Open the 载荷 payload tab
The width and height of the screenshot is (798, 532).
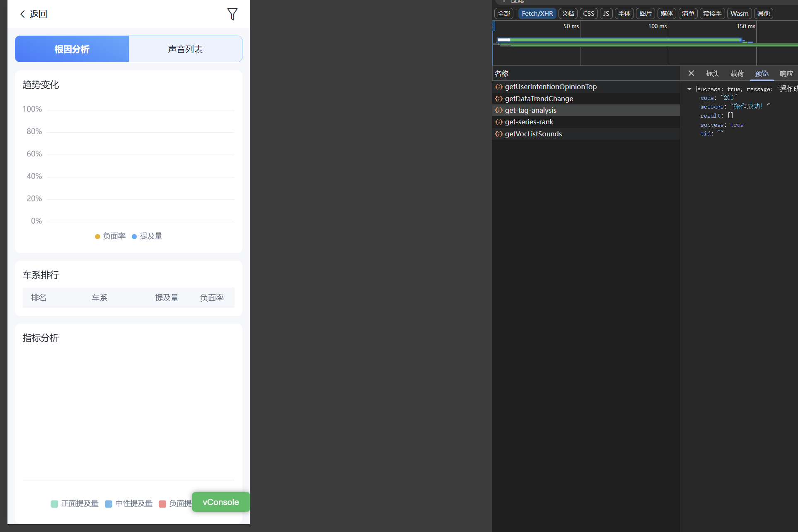point(737,73)
